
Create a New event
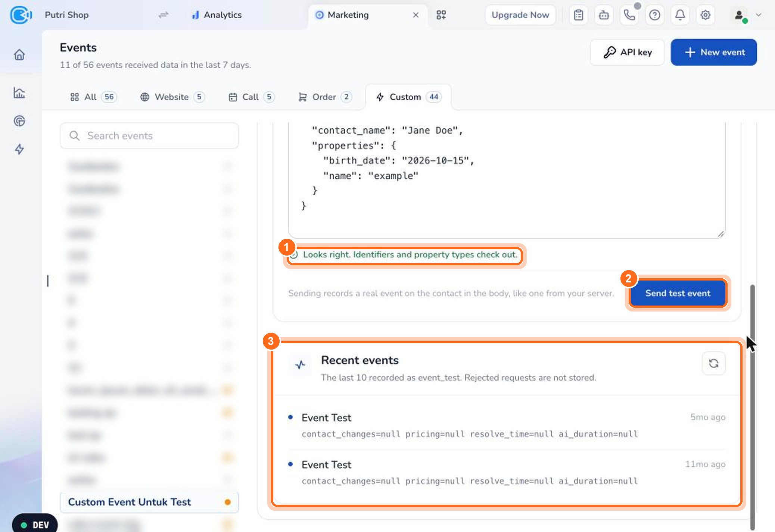click(x=714, y=52)
